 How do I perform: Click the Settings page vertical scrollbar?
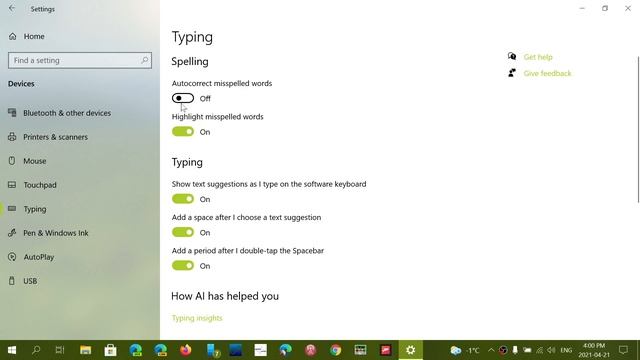click(x=638, y=129)
